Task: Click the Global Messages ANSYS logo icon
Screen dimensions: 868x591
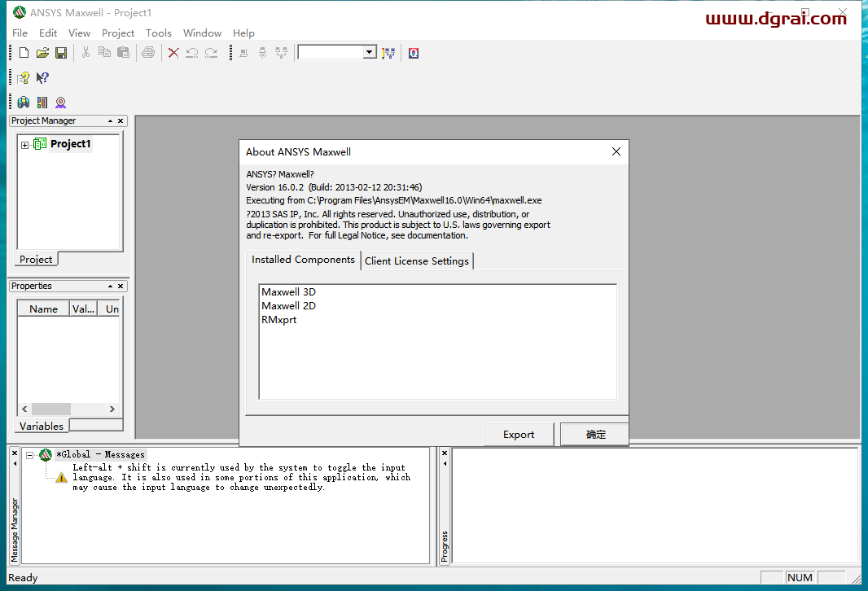Action: pyautogui.click(x=46, y=455)
